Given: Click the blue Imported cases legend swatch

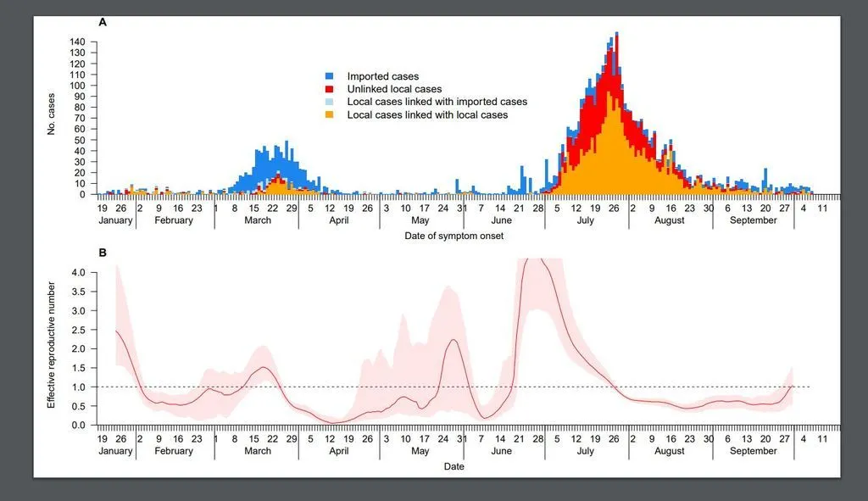Looking at the screenshot, I should (x=330, y=76).
